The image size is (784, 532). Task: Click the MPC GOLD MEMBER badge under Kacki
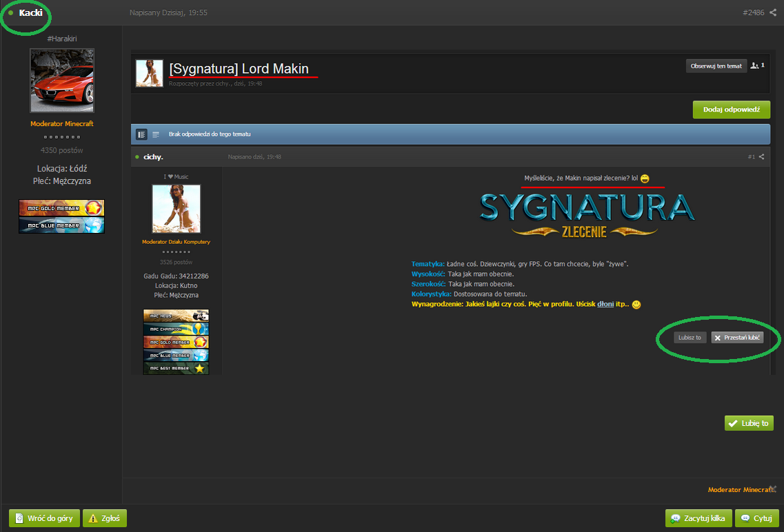(x=61, y=208)
